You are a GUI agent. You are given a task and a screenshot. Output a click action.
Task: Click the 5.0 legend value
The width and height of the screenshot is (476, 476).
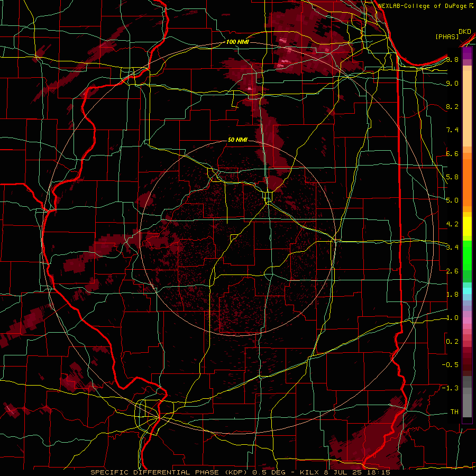(452, 200)
